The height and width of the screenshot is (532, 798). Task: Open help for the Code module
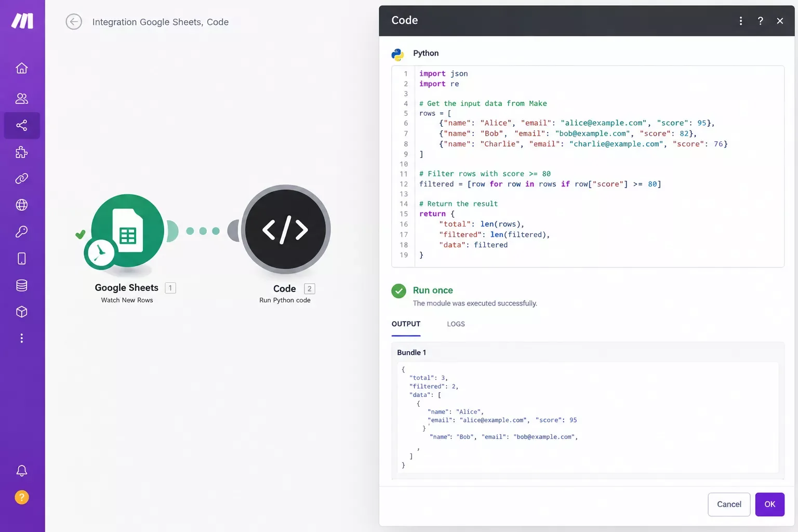tap(761, 21)
